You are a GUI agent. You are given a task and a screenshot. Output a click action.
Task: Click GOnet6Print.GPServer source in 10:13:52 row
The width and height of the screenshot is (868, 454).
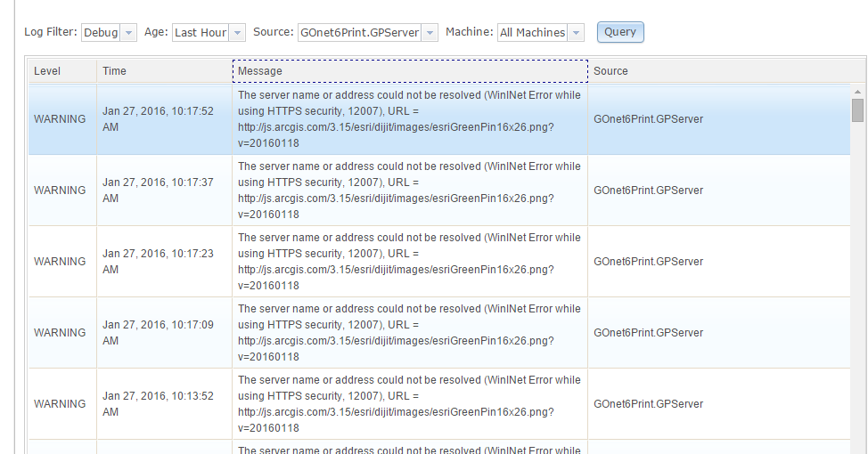coord(648,404)
